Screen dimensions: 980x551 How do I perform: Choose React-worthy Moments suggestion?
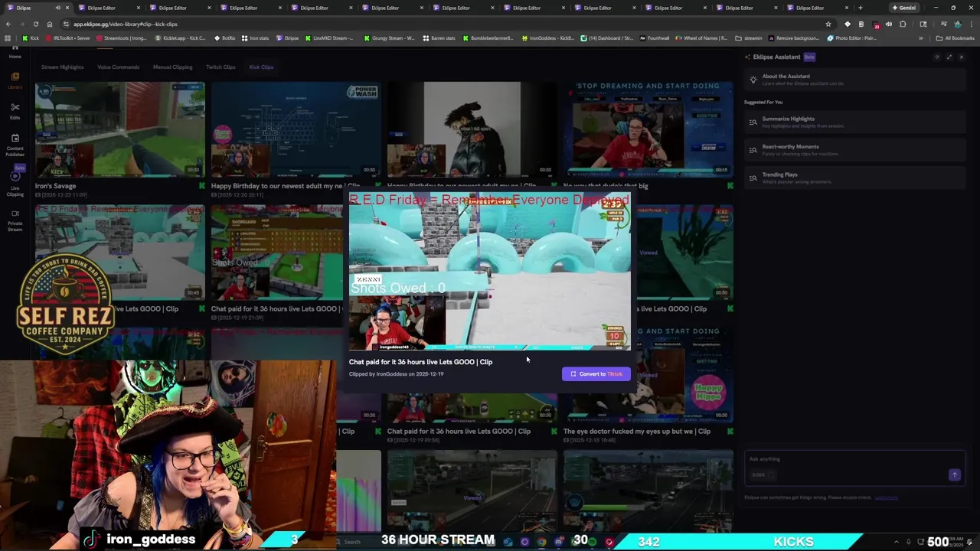coord(854,149)
